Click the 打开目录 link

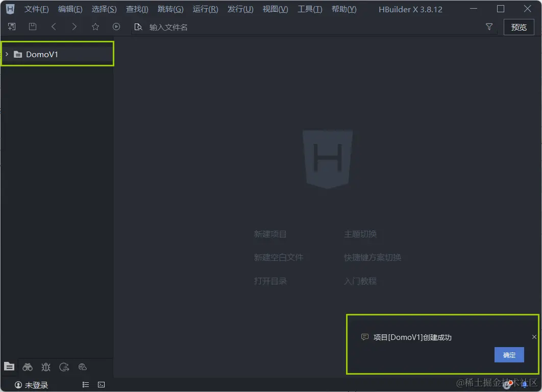pyautogui.click(x=270, y=281)
